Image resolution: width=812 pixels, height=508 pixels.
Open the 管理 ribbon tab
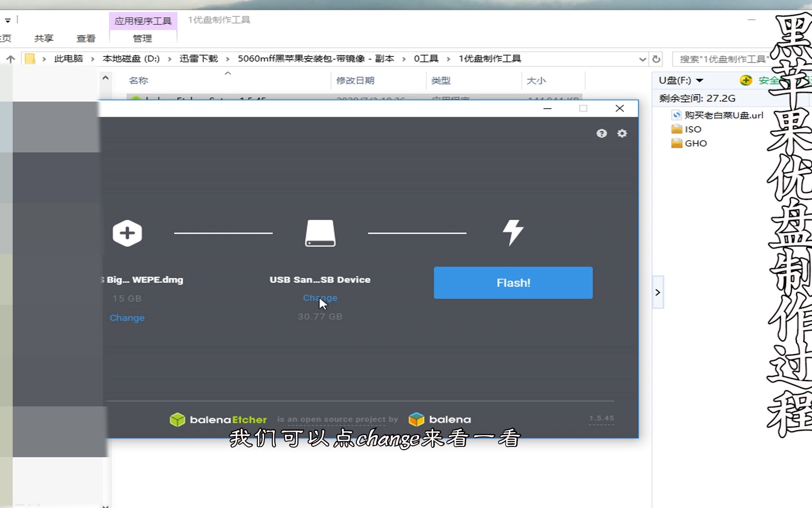tap(142, 38)
